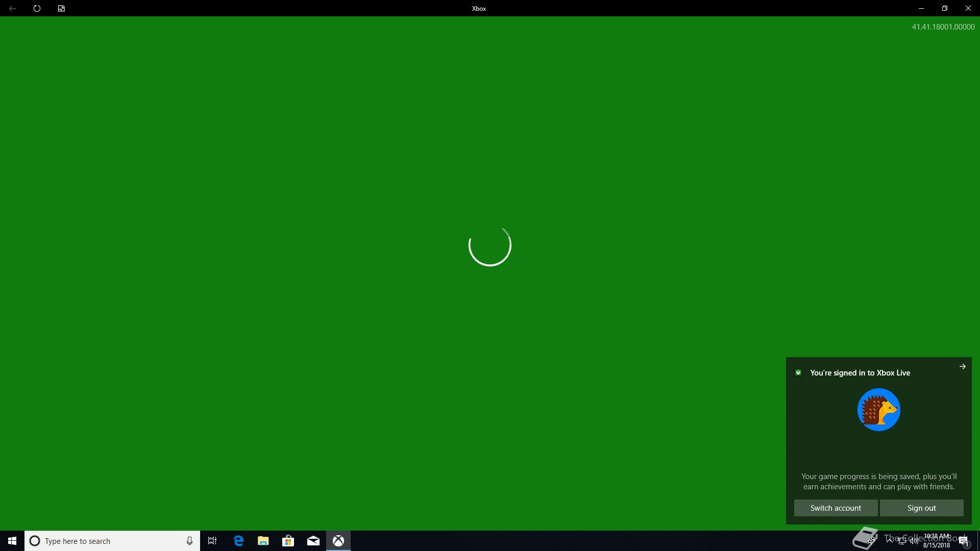Open the People icon in system tray
The width and height of the screenshot is (980, 551).
872,540
